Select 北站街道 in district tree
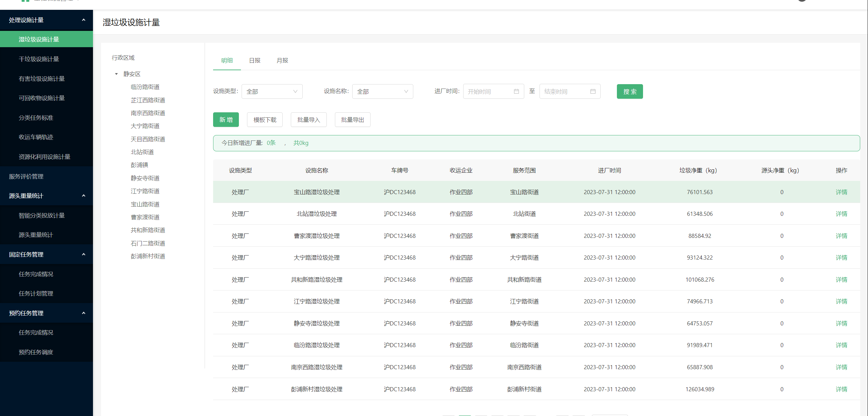Image resolution: width=868 pixels, height=416 pixels. click(x=142, y=152)
